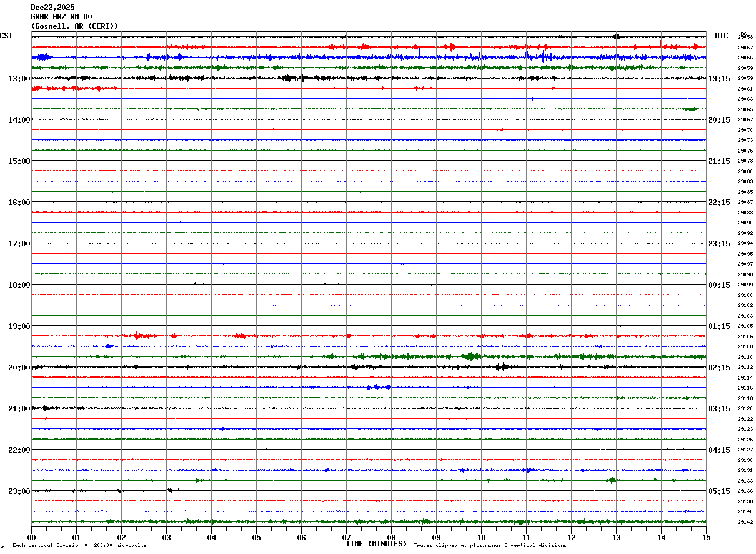Click the 'Each Vertical Division = 200.00 microvolts' note

click(79, 546)
